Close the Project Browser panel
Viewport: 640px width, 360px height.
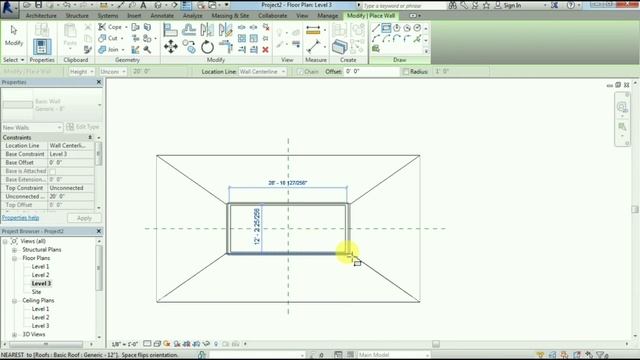[x=99, y=231]
